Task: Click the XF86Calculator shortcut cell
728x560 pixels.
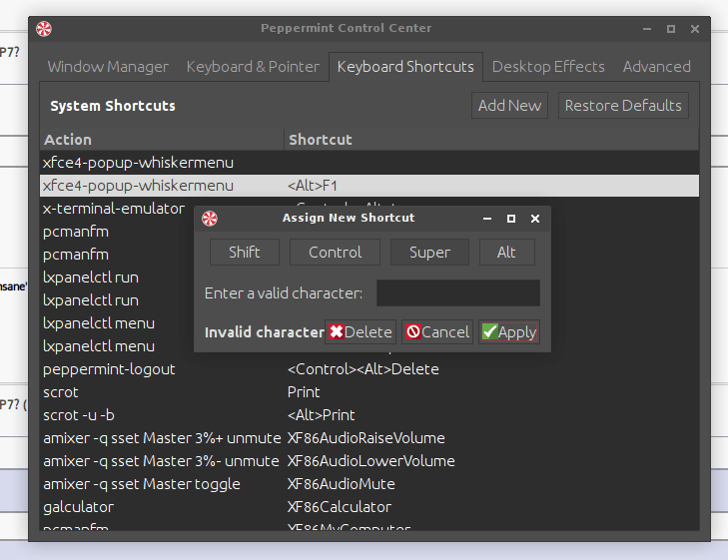Action: click(x=340, y=507)
